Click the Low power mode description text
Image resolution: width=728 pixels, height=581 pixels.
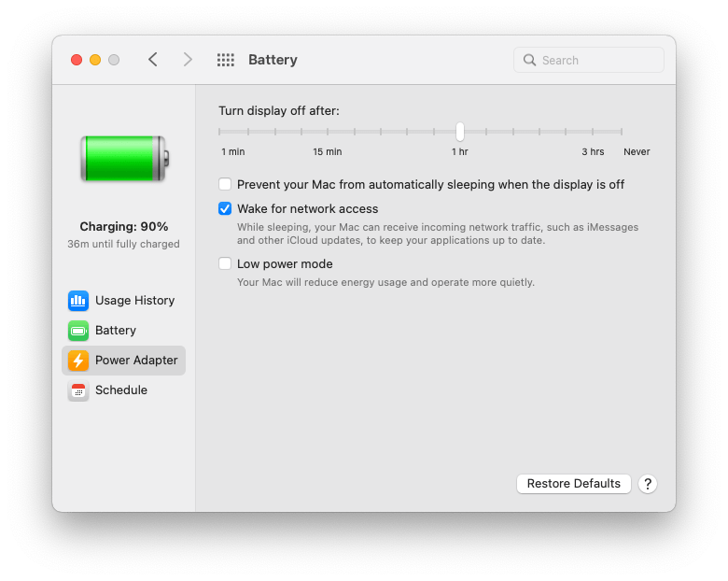point(385,282)
